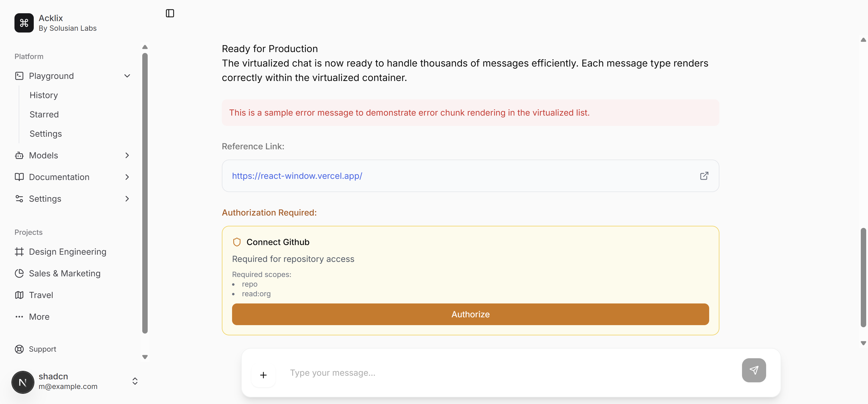
Task: Open Documentation via its book icon
Action: tap(19, 177)
